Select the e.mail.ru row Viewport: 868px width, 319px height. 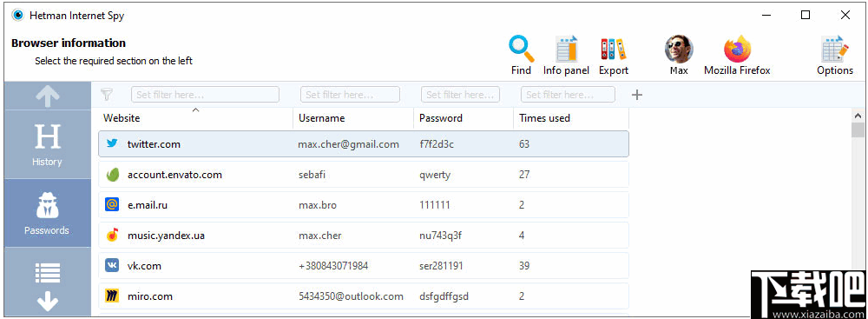(x=364, y=205)
